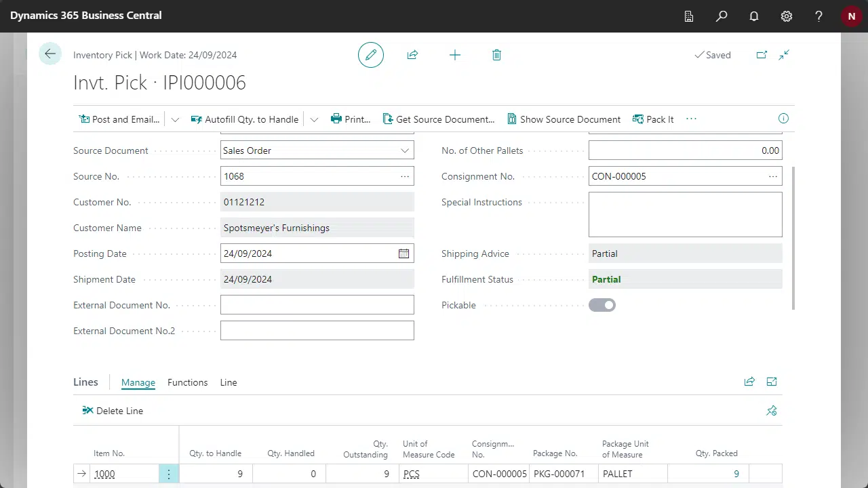Open the help question mark
868x488 pixels.
[819, 16]
